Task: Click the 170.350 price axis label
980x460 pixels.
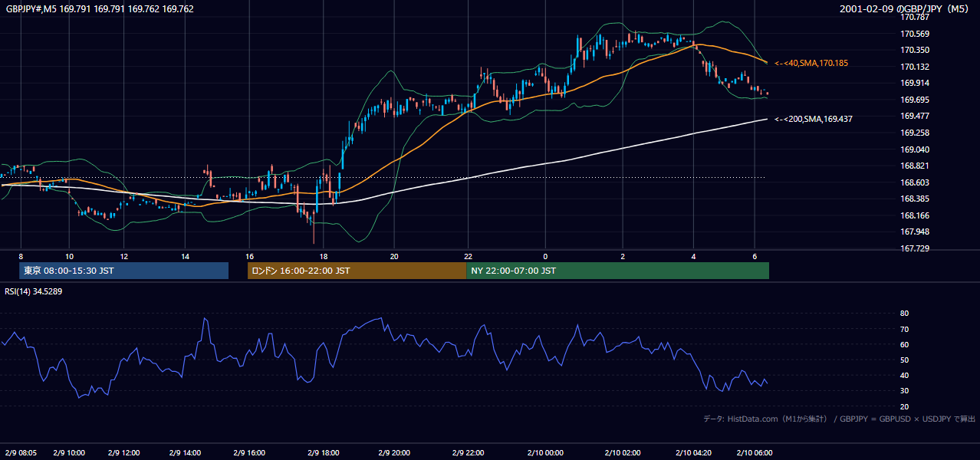Action: click(916, 51)
